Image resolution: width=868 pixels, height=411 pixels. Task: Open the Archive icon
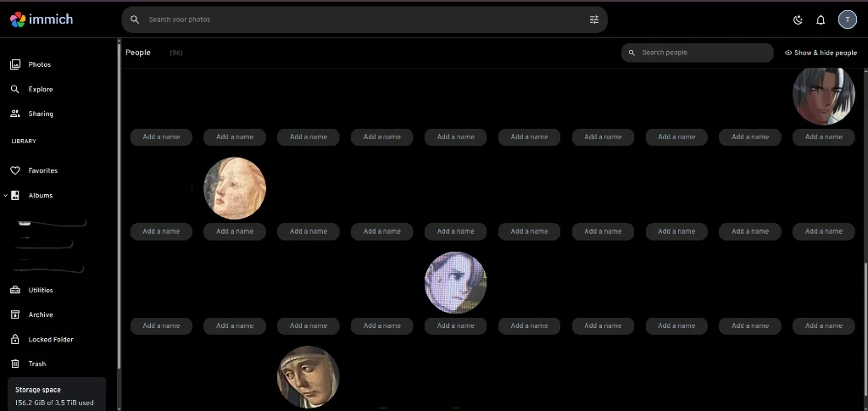pos(15,314)
